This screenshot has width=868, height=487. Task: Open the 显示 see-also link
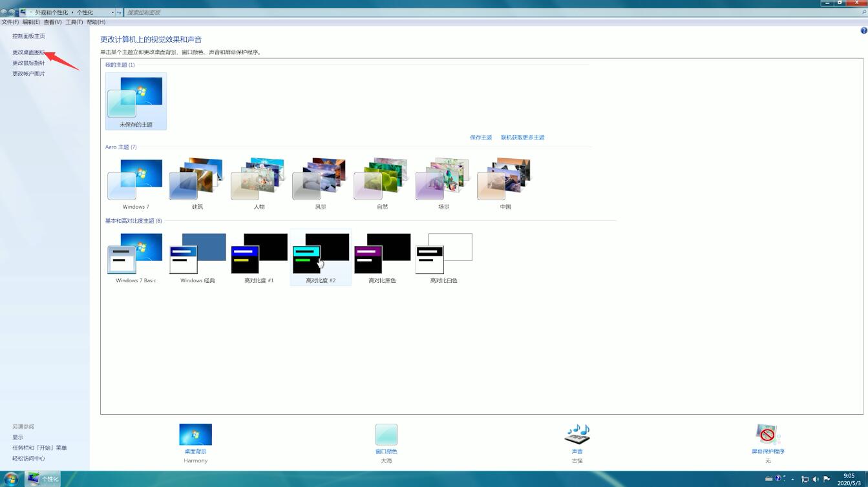(x=17, y=437)
